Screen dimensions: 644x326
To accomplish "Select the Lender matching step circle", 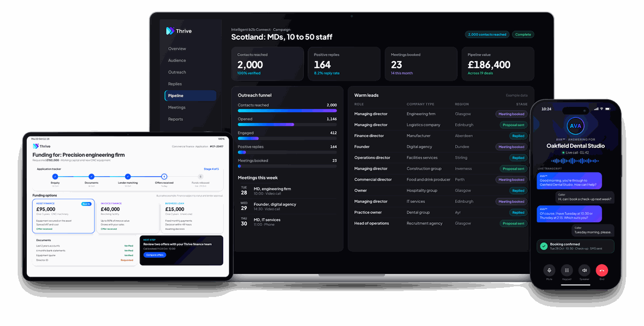I will pos(128,176).
